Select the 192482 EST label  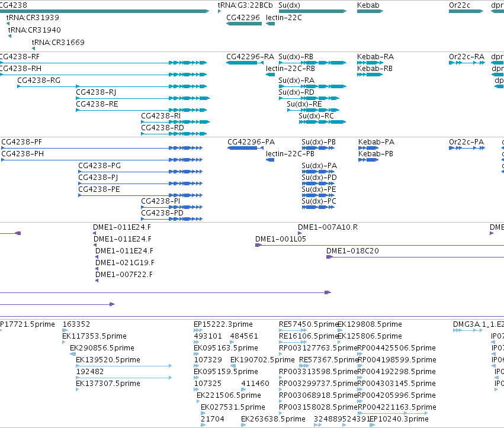click(x=89, y=372)
